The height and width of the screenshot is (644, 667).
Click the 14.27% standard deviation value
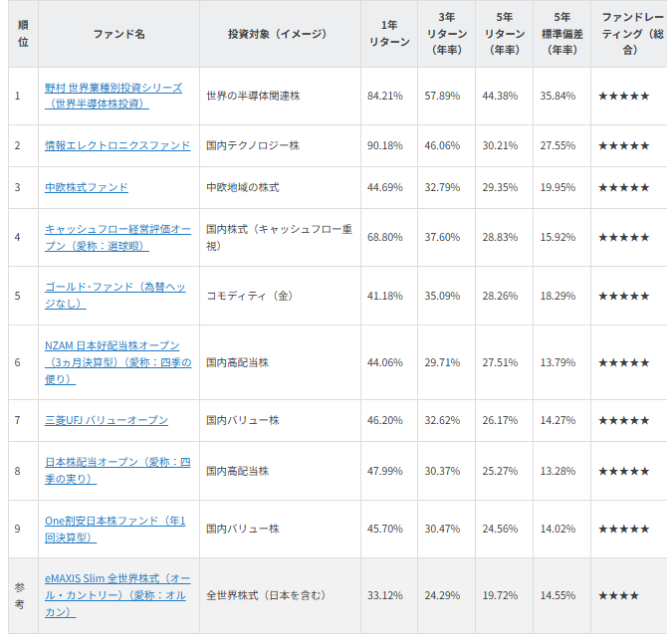point(557,420)
